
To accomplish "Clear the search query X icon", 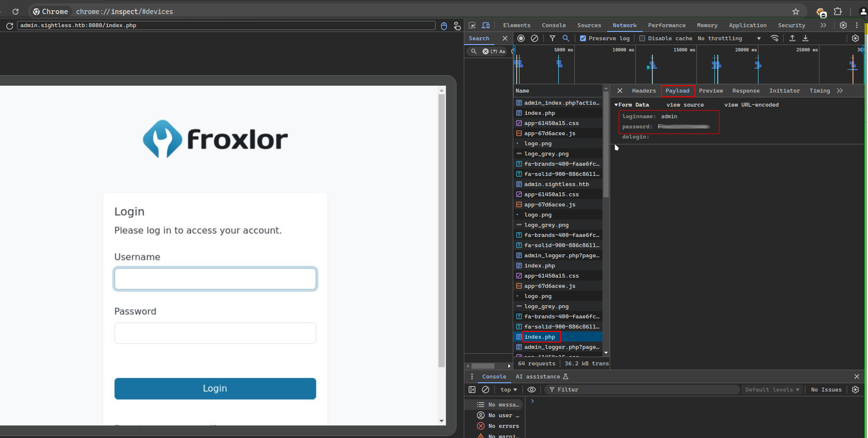I will 486,51.
